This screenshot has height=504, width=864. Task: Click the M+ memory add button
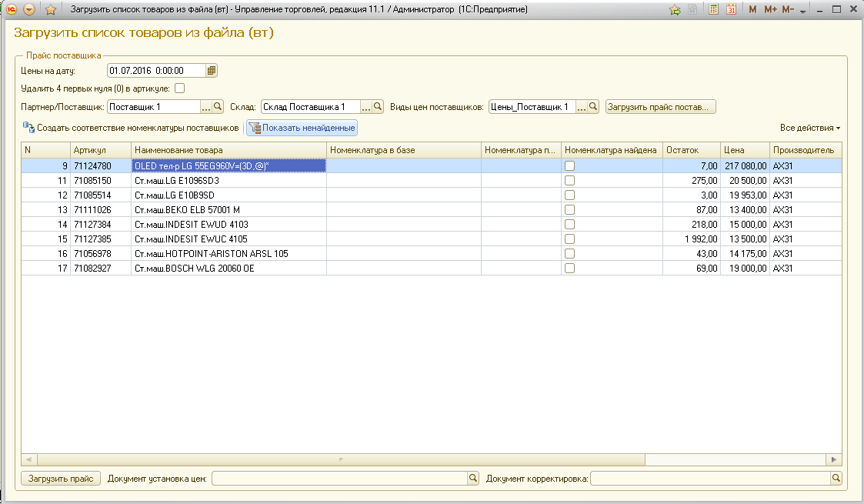[770, 9]
